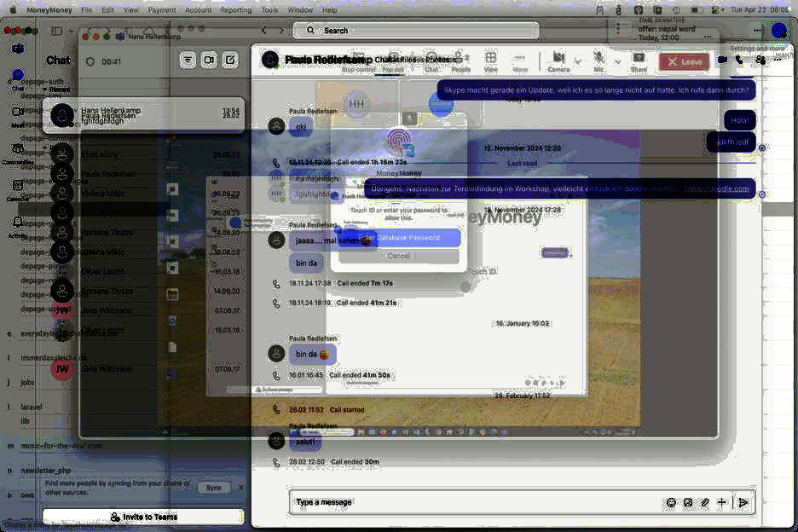Open Communities in the Teams sidebar

[x=18, y=153]
